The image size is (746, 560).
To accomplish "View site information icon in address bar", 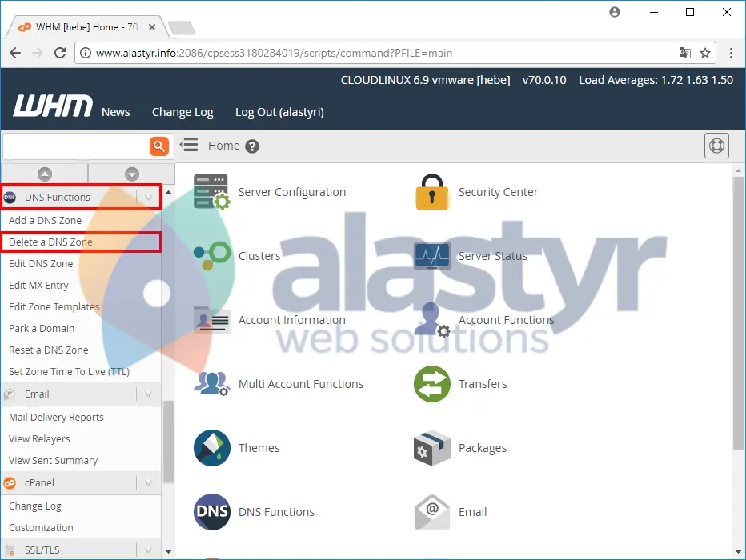I will coord(85,53).
